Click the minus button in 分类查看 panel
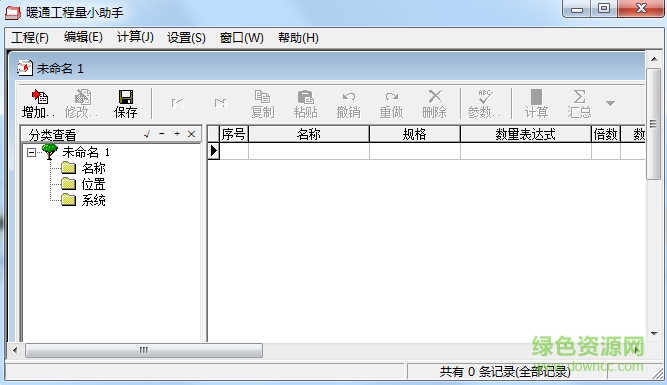The width and height of the screenshot is (667, 385). [162, 134]
